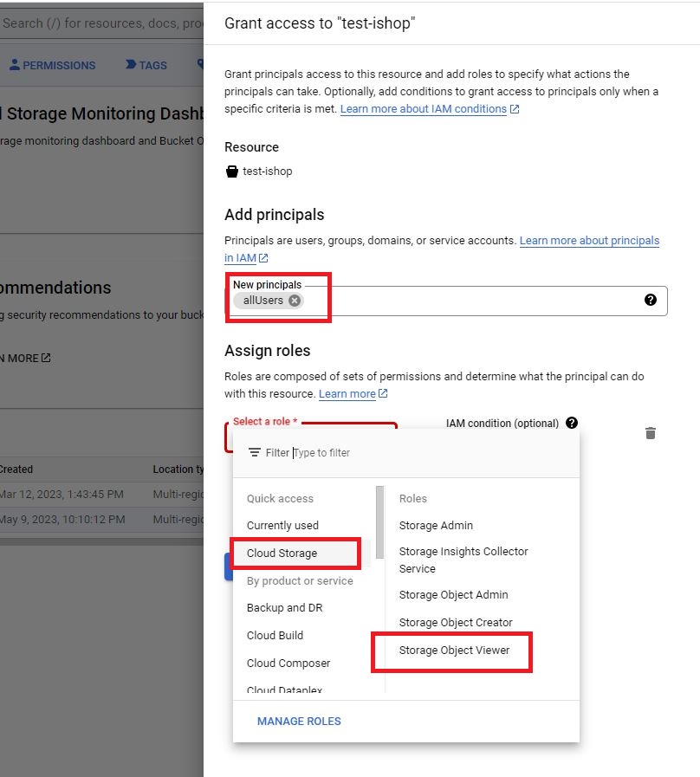Viewport: 700px width, 777px height.
Task: Select Cloud Storage in quick access
Action: (282, 554)
